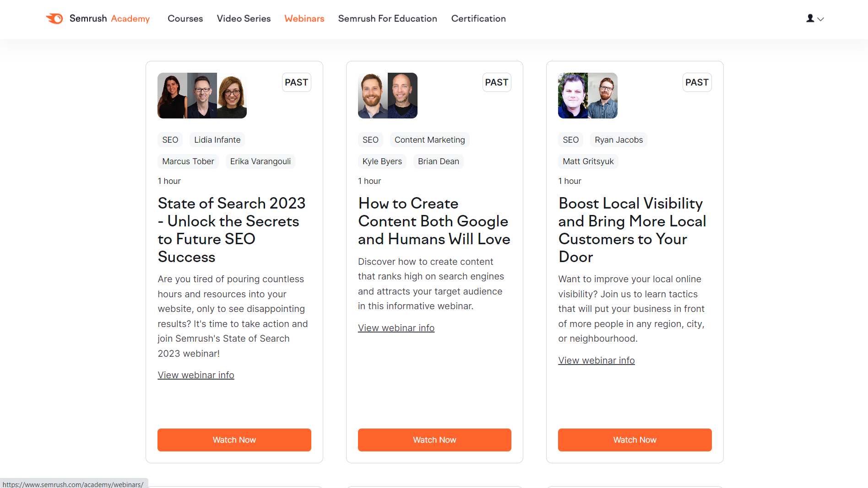Watch Now for State of Search 2023
Screen dimensions: 868x488
click(234, 440)
